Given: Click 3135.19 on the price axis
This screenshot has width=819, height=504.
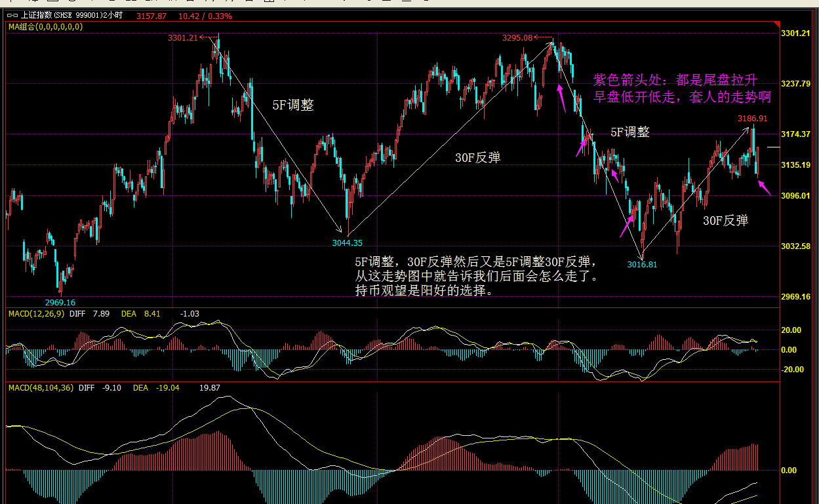Looking at the screenshot, I should [x=797, y=165].
